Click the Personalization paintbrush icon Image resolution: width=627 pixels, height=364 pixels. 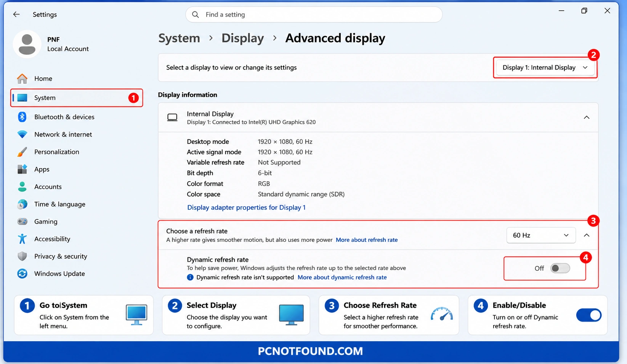22,152
